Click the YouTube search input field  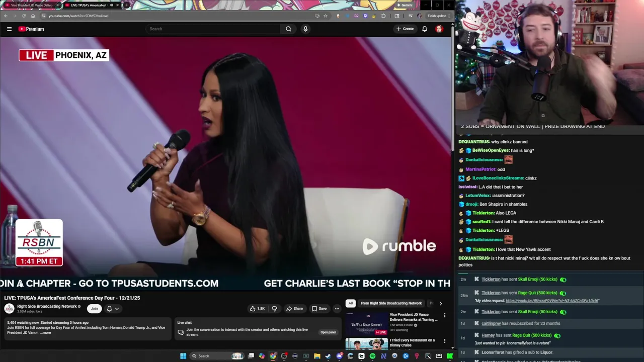[213, 29]
